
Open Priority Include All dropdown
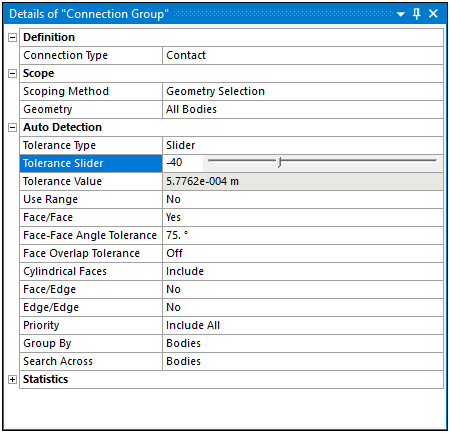(x=303, y=325)
